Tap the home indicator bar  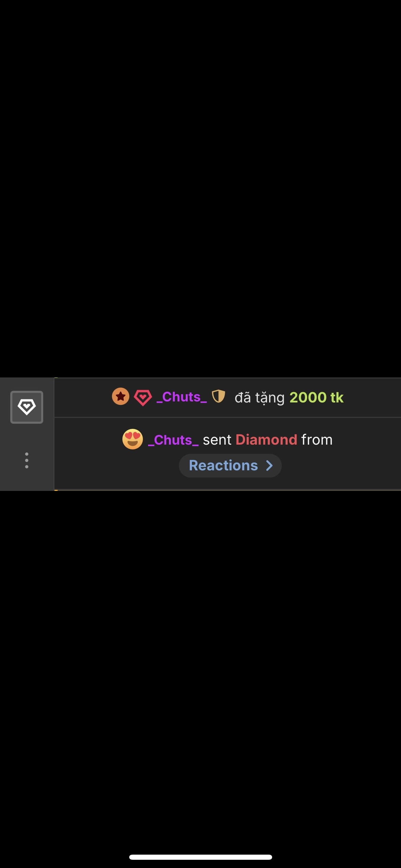point(200,857)
